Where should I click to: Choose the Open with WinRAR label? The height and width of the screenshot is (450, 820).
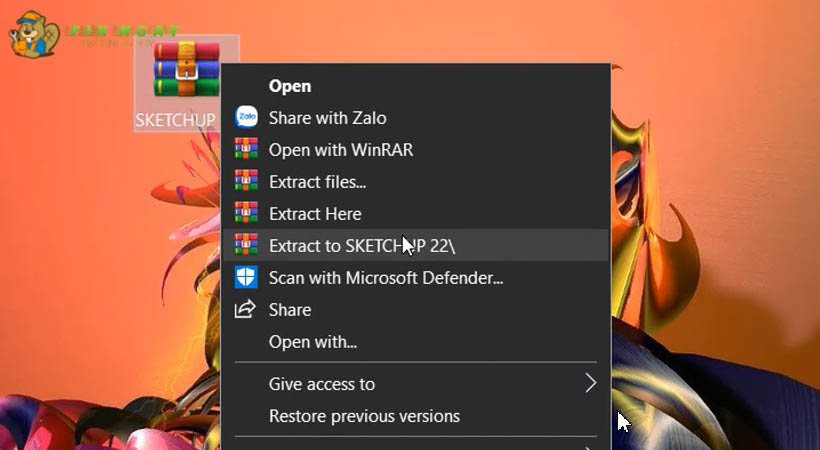coord(340,150)
